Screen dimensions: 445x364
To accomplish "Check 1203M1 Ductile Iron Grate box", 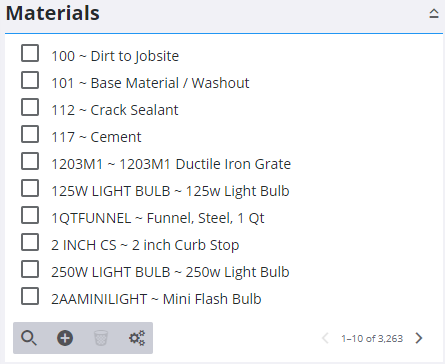I will [30, 161].
